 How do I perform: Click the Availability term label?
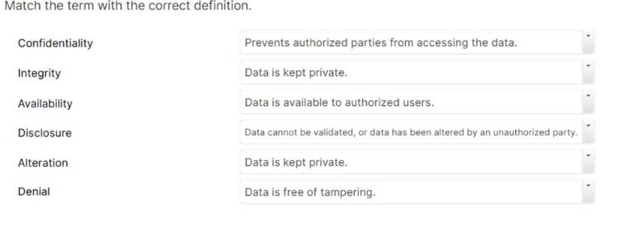pyautogui.click(x=45, y=104)
